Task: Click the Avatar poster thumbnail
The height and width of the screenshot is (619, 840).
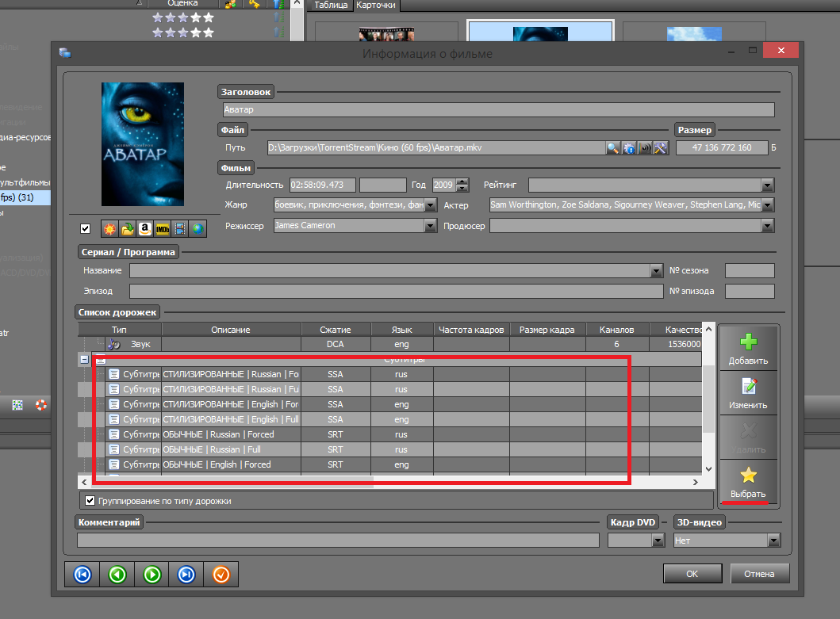Action: coord(143,144)
